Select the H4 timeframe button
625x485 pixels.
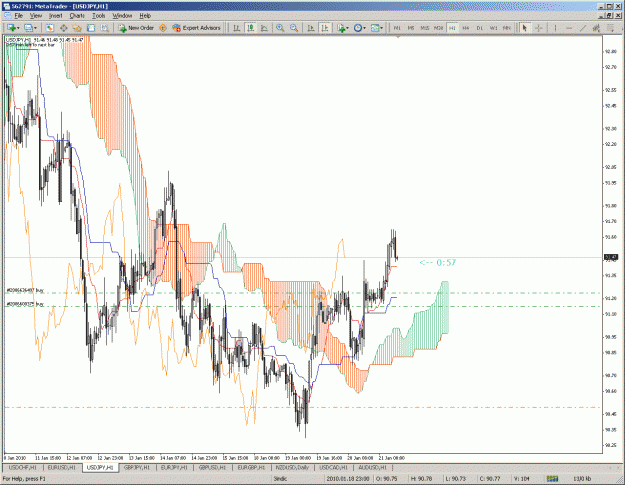466,28
